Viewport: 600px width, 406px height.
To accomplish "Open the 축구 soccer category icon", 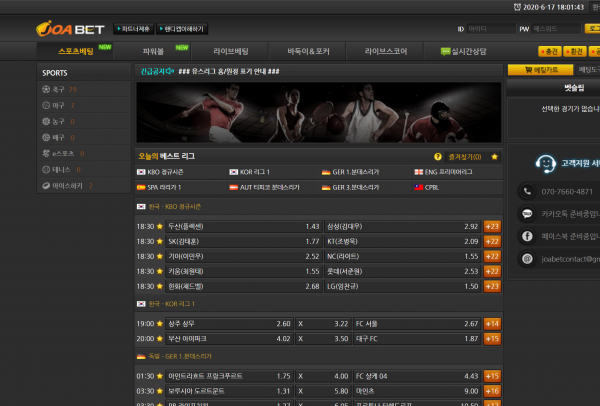I will [x=46, y=89].
